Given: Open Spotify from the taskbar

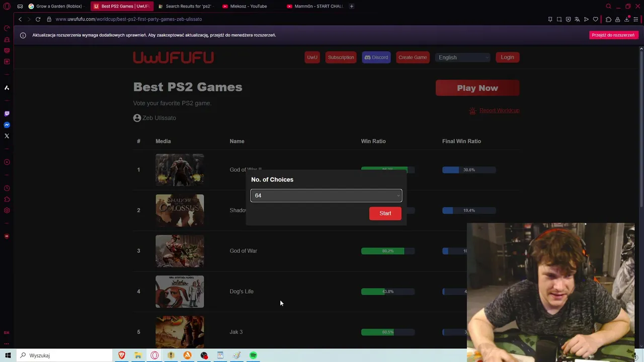Looking at the screenshot, I should [x=253, y=355].
